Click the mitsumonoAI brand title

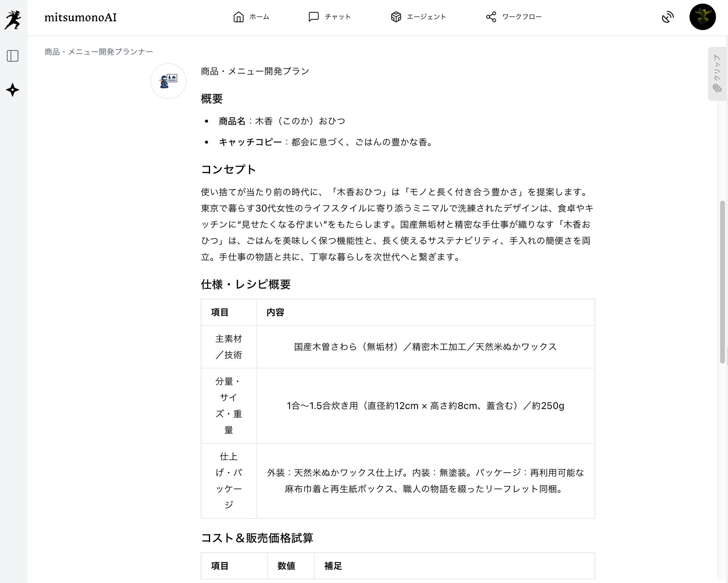(x=80, y=17)
